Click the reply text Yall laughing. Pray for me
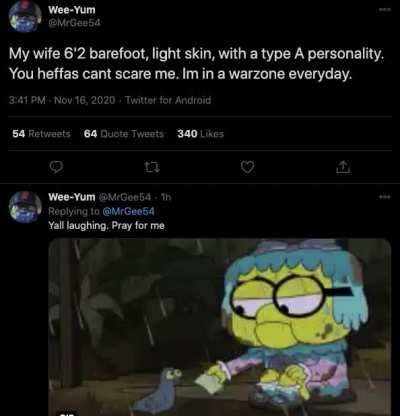This screenshot has width=400, height=416. [x=107, y=226]
